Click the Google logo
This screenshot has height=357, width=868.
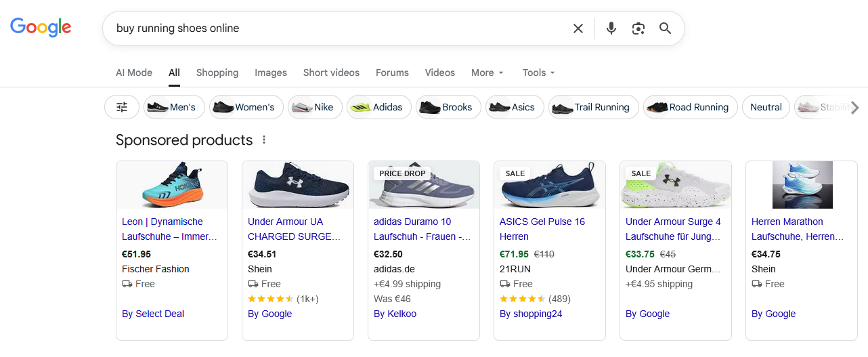click(x=41, y=27)
